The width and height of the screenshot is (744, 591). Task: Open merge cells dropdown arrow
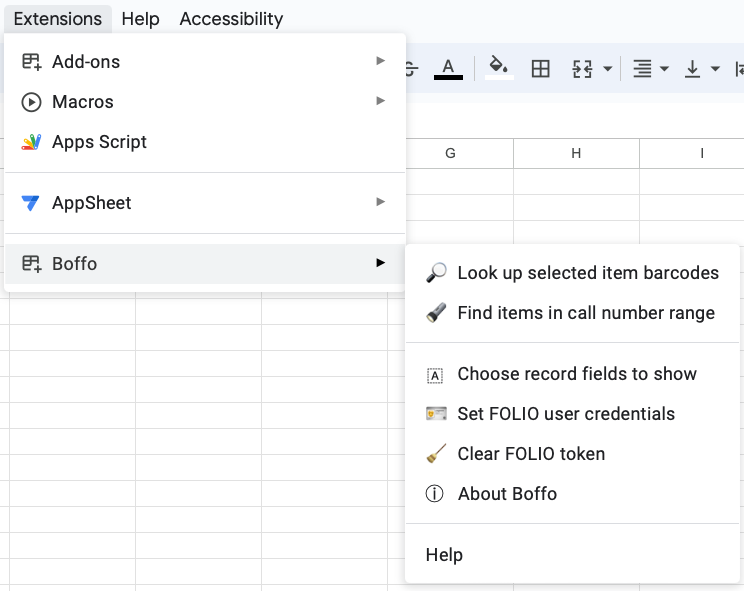pyautogui.click(x=607, y=69)
